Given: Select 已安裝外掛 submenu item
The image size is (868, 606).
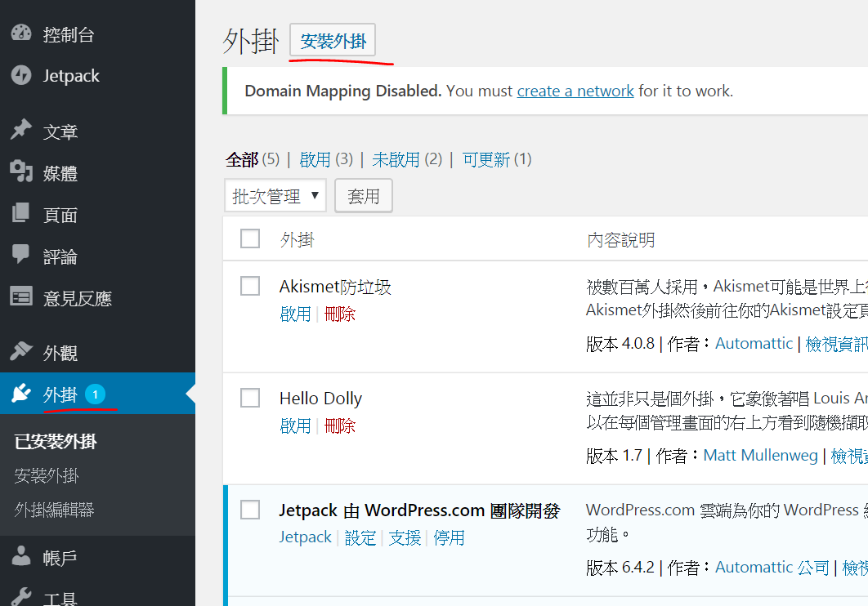Looking at the screenshot, I should [56, 441].
